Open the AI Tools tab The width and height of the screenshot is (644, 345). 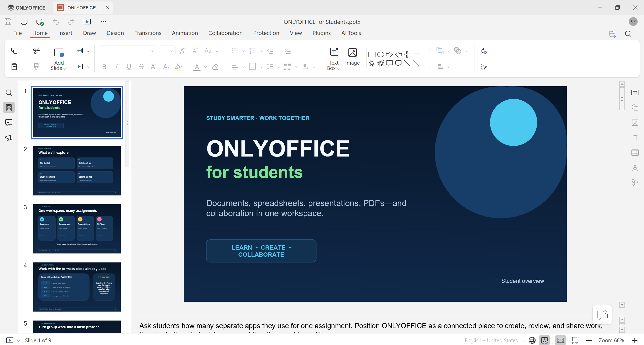coord(351,33)
